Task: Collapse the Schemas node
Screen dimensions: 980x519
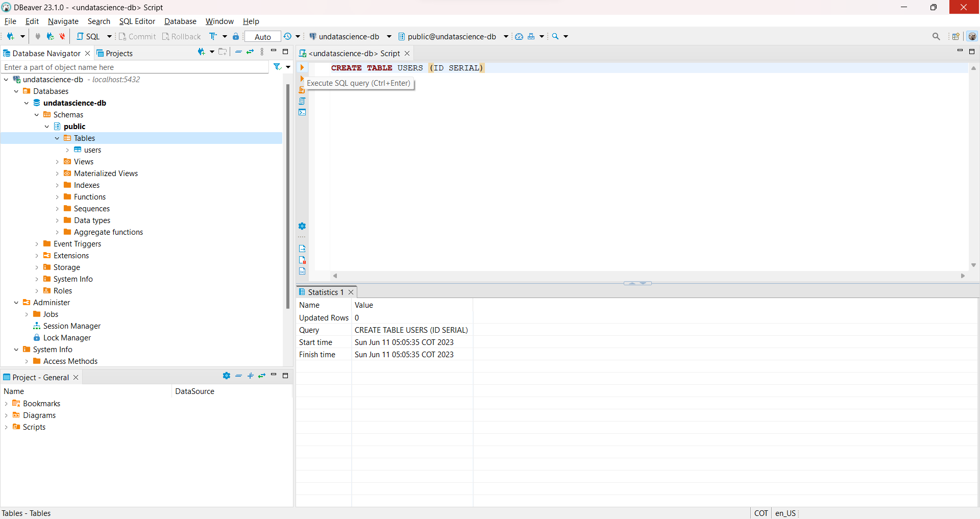Action: (37, 115)
